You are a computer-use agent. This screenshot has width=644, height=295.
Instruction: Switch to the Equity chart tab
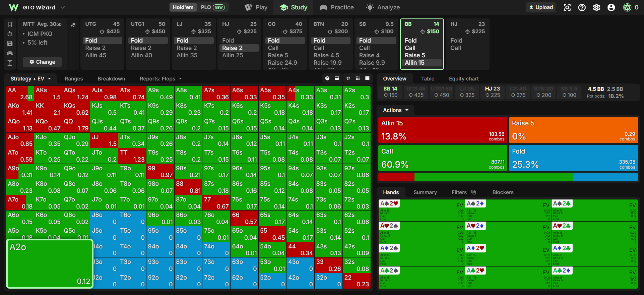pyautogui.click(x=464, y=79)
